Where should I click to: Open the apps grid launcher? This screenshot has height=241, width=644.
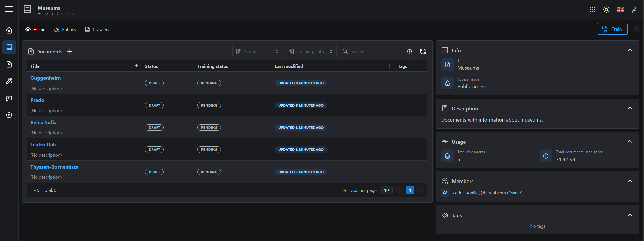tap(592, 10)
